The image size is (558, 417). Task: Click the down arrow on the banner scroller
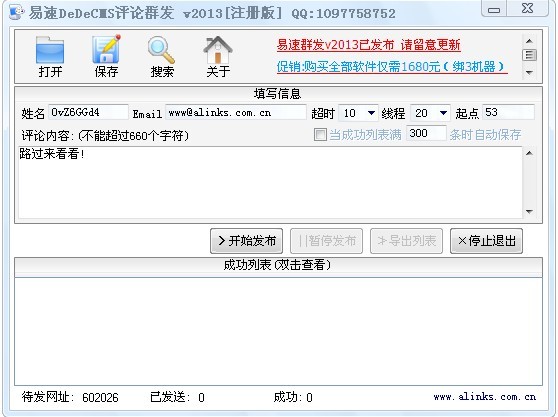529,72
